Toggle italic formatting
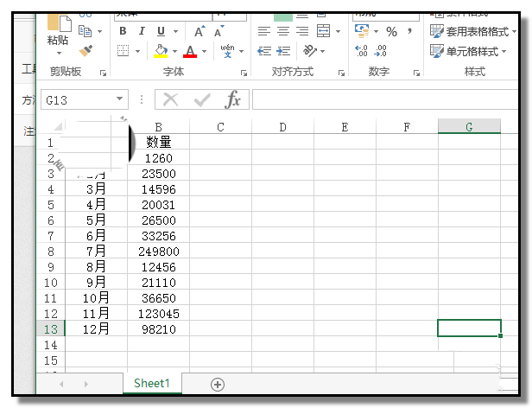 [141, 31]
